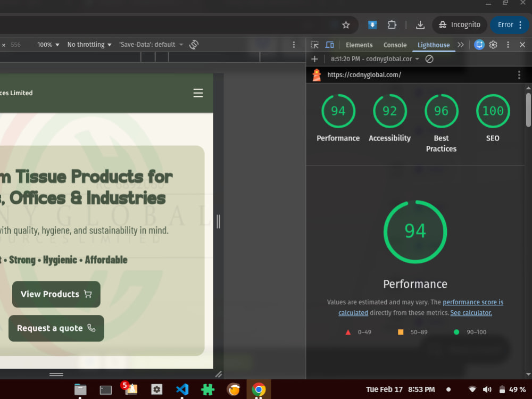Click the https://codnyglobal.com/ report URL
This screenshot has height=399, width=532.
tap(364, 75)
